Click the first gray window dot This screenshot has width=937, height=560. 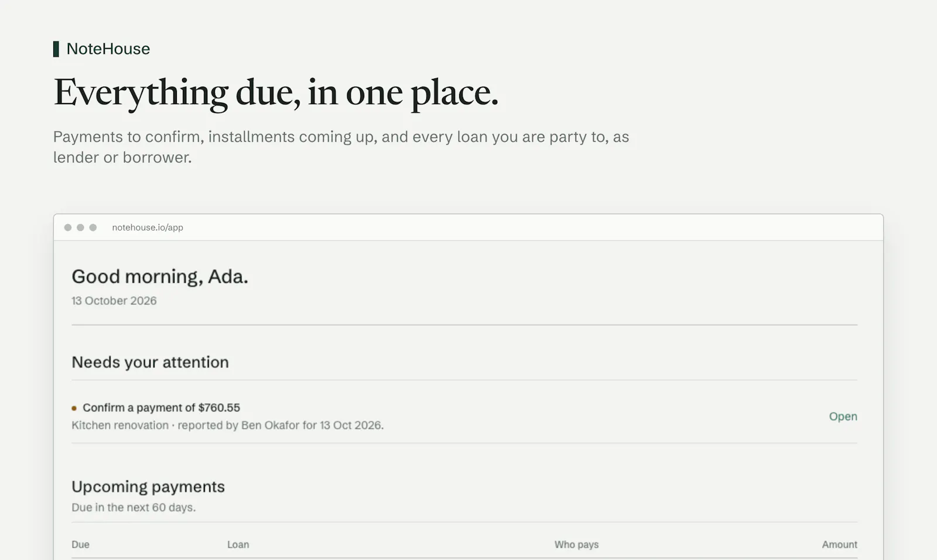68,227
